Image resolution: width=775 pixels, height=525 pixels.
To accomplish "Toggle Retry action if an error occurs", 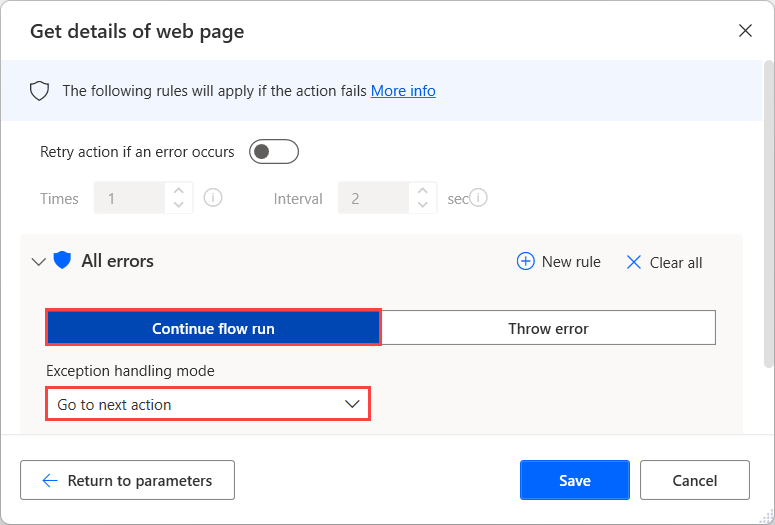I will [274, 151].
